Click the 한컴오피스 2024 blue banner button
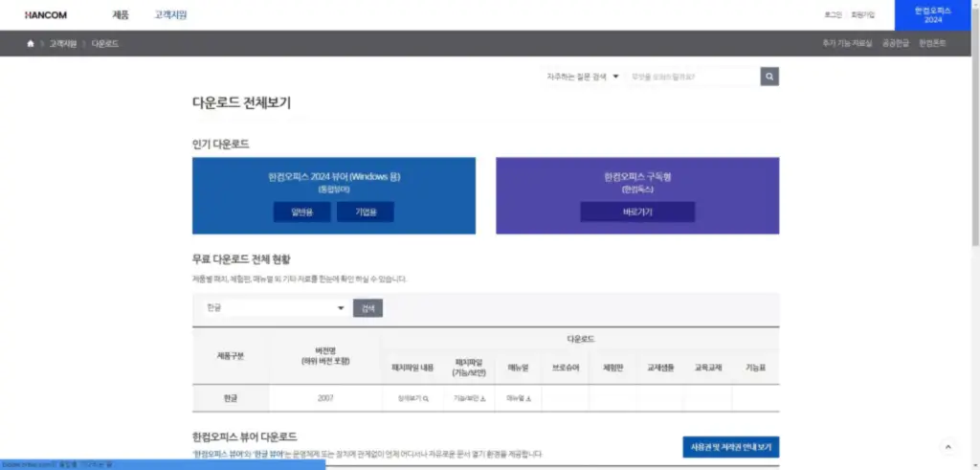Viewport: 980px width, 470px height. coord(933,15)
